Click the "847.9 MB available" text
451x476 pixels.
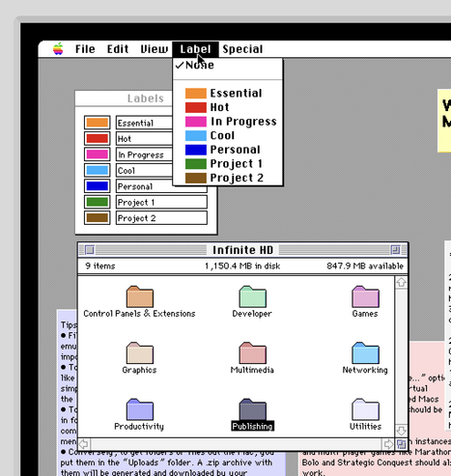(x=365, y=266)
